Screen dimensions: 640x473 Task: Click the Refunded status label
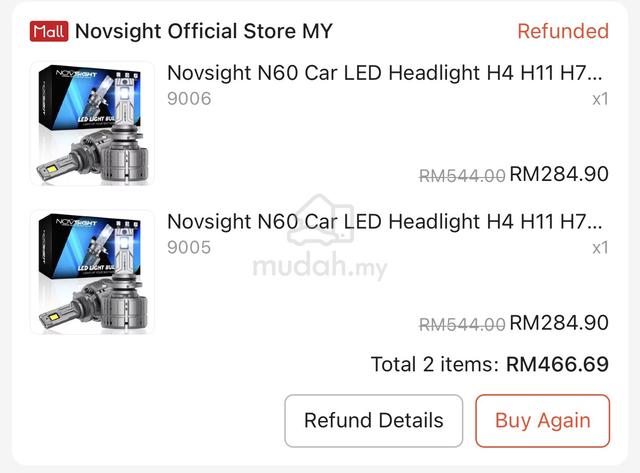[563, 31]
